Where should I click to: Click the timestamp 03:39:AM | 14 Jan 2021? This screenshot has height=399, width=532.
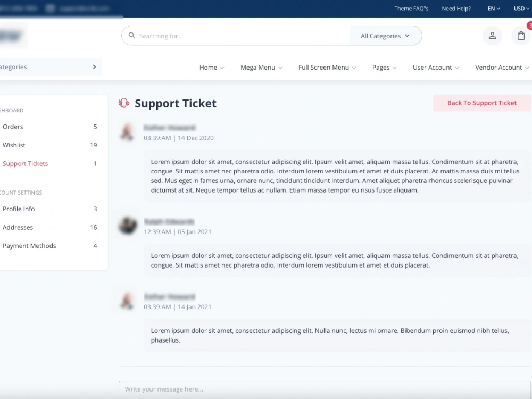click(x=178, y=307)
